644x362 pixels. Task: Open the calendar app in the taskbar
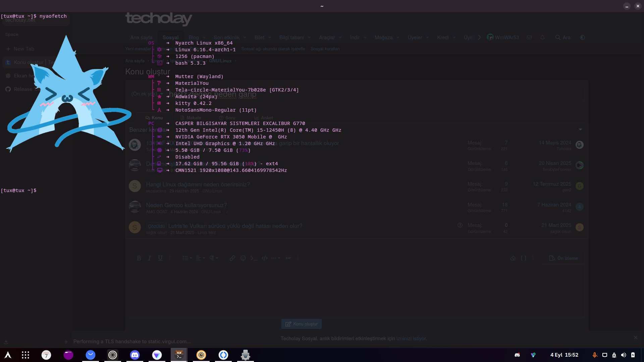click(46, 355)
